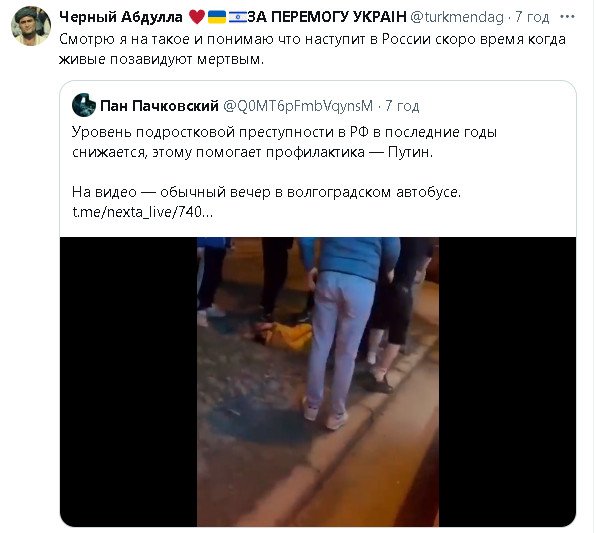
Task: Open the main tweet's 7 год timestamp
Action: click(532, 17)
